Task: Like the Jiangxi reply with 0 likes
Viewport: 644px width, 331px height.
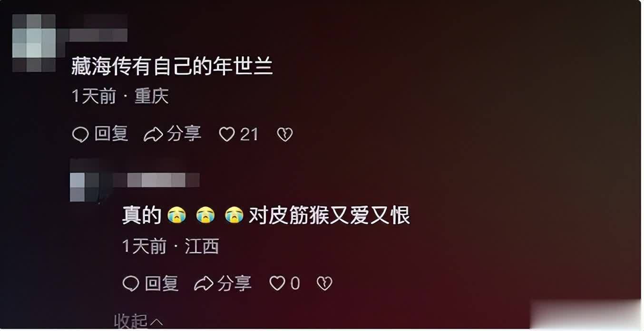Action: click(277, 283)
